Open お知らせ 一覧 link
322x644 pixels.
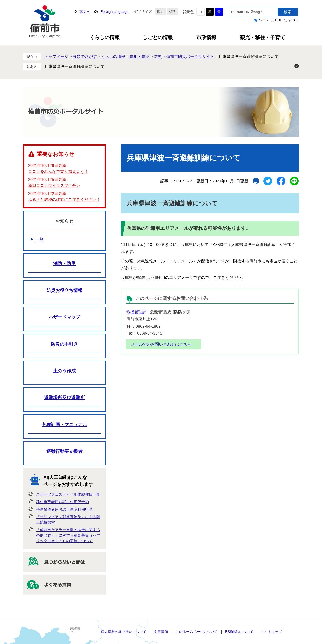click(40, 239)
